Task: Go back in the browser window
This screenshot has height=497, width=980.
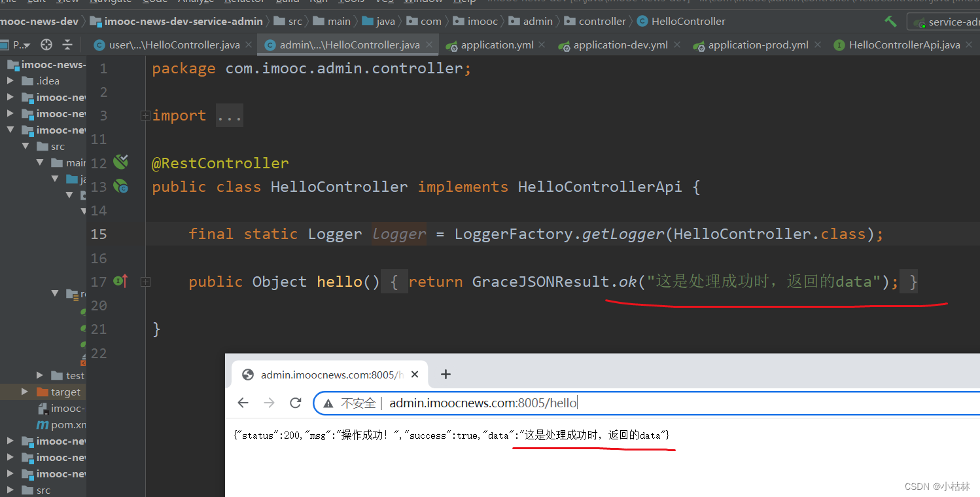Action: 243,403
